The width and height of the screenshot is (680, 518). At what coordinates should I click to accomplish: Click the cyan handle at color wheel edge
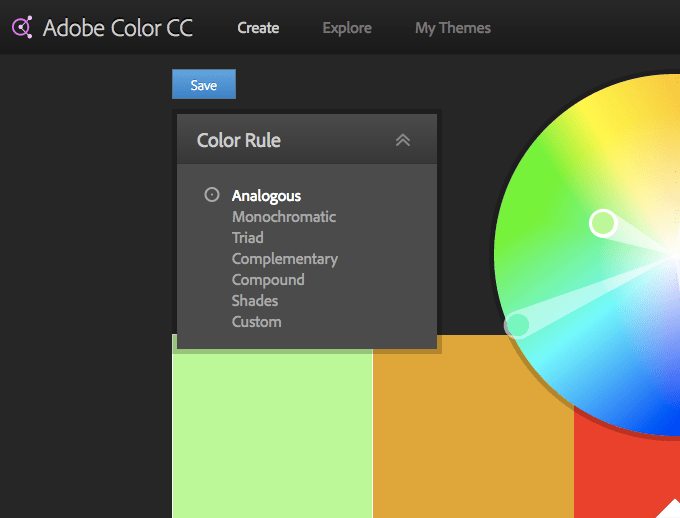click(517, 324)
